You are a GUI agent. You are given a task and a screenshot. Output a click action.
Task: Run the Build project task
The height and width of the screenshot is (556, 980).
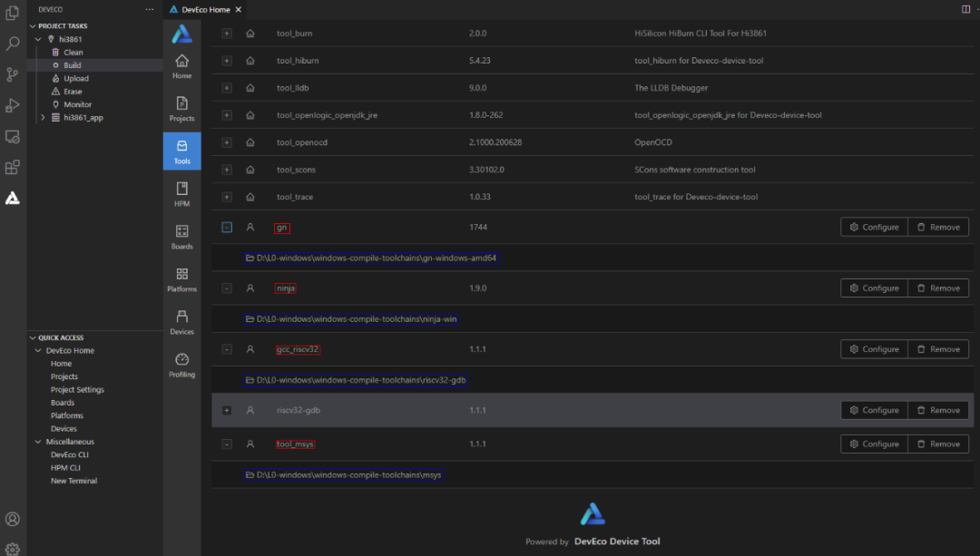[72, 65]
